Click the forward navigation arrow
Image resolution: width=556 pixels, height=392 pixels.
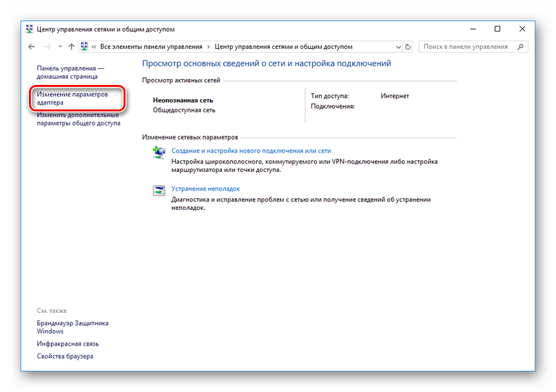47,47
